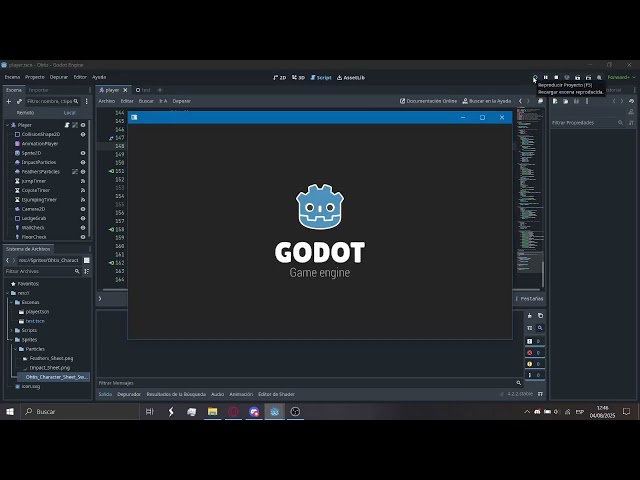
Task: Toggle warning messages filter (yellow icon)
Action: pos(534,364)
